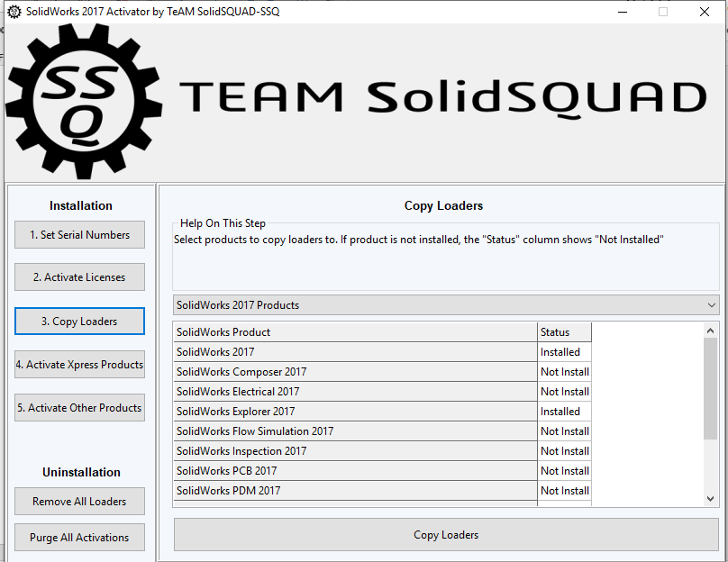Click the product list scrollbar thumb
The height and width of the screenshot is (562, 728).
tap(710, 388)
